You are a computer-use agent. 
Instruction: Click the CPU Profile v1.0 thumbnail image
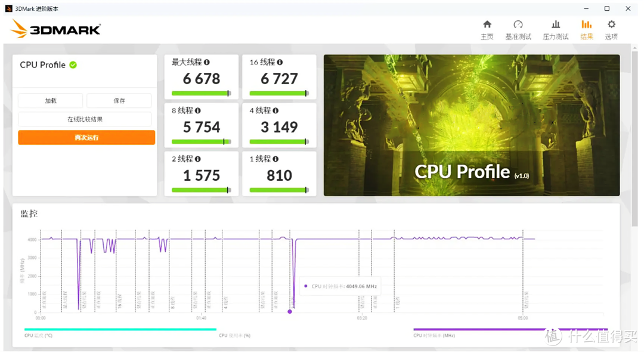point(472,125)
